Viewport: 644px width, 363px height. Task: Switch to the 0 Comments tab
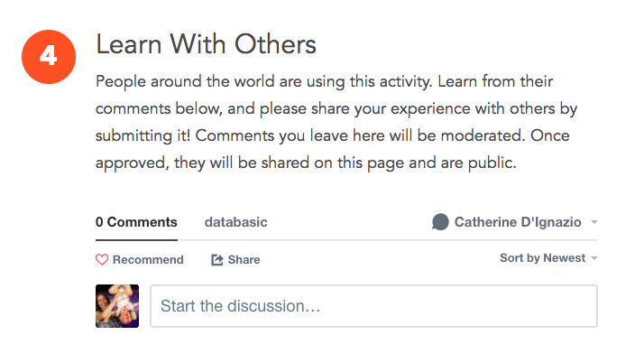[x=136, y=222]
